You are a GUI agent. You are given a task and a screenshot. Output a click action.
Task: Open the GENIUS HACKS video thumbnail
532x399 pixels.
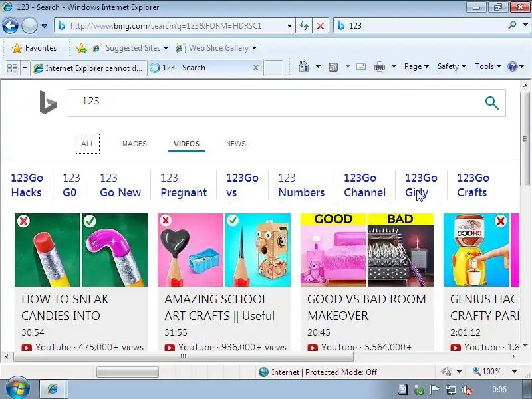(x=481, y=250)
